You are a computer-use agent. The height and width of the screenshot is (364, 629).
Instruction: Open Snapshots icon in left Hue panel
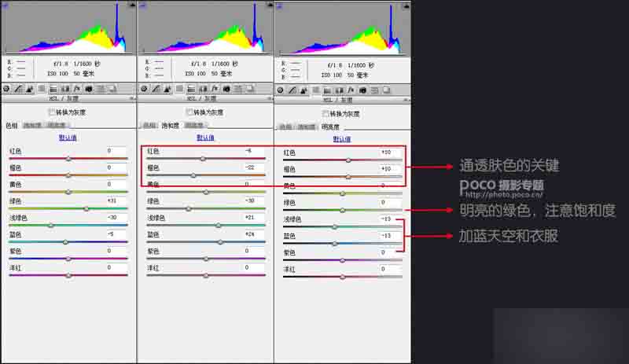coord(112,89)
